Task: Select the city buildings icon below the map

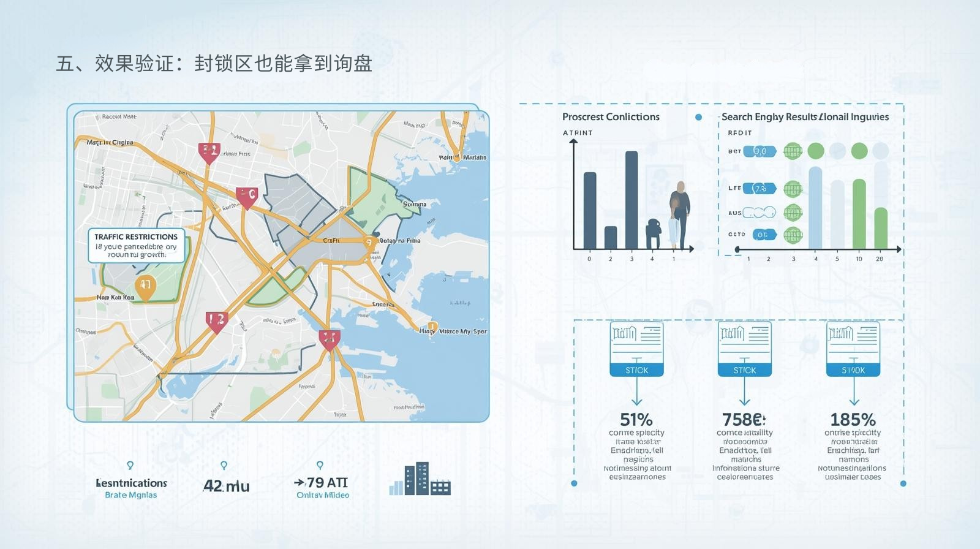Action: (x=420, y=479)
